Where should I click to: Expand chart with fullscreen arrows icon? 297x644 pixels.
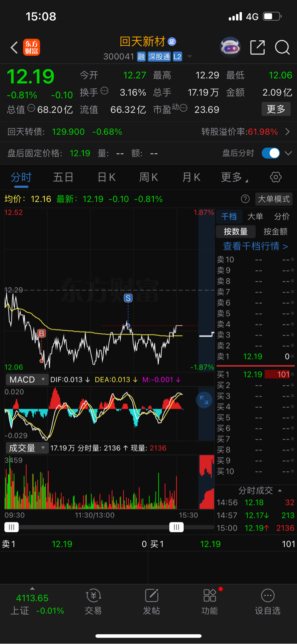click(x=204, y=400)
